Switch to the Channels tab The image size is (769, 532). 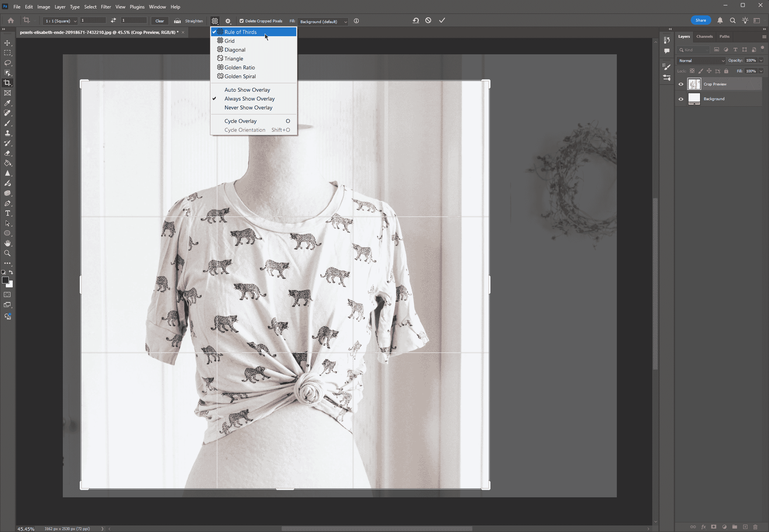click(x=704, y=37)
